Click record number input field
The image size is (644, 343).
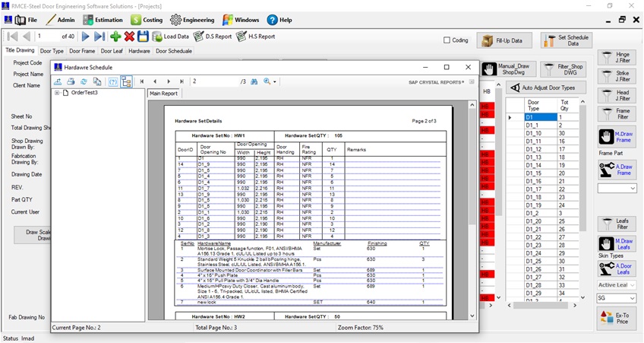pos(47,37)
